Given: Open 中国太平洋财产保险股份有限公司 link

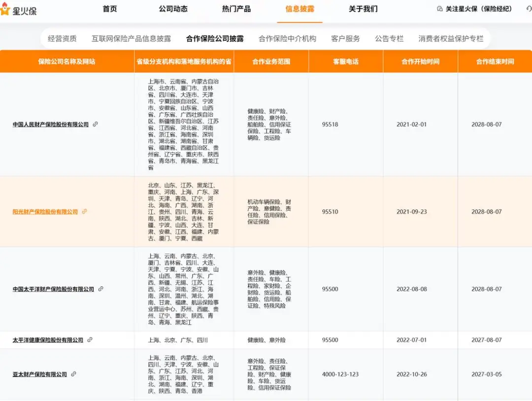Looking at the screenshot, I should [53, 289].
